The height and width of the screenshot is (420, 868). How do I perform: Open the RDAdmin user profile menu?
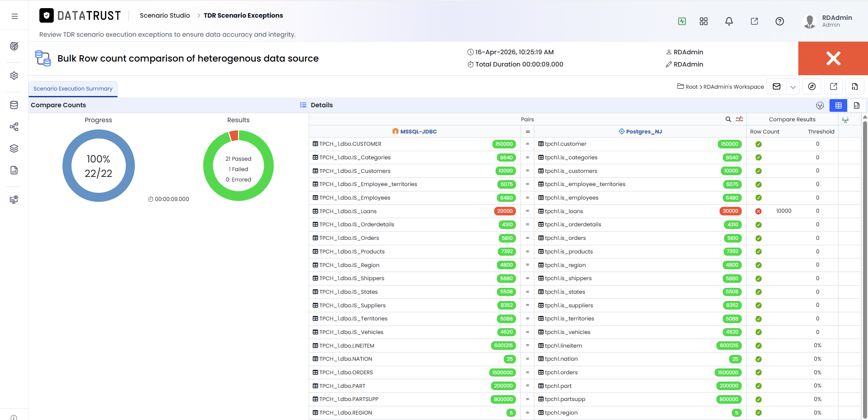[x=828, y=21]
